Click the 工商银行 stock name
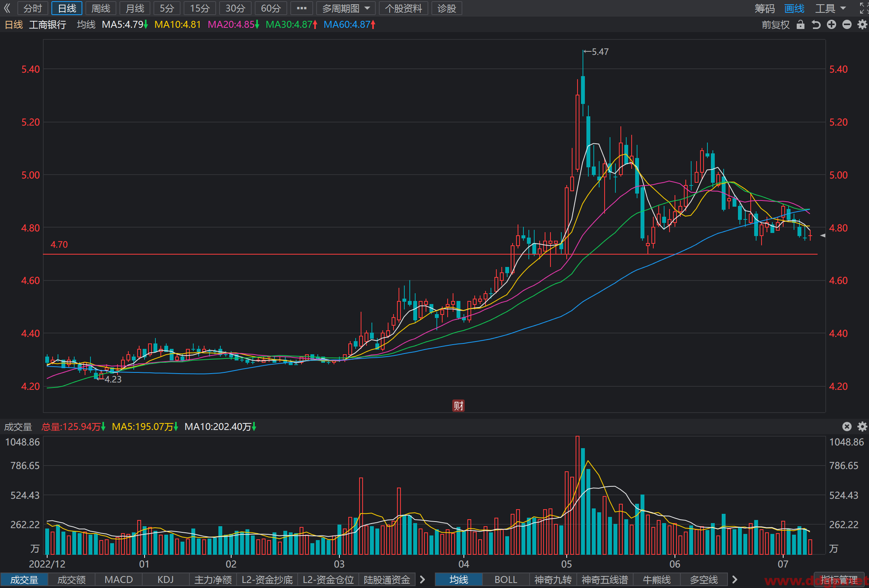 48,25
